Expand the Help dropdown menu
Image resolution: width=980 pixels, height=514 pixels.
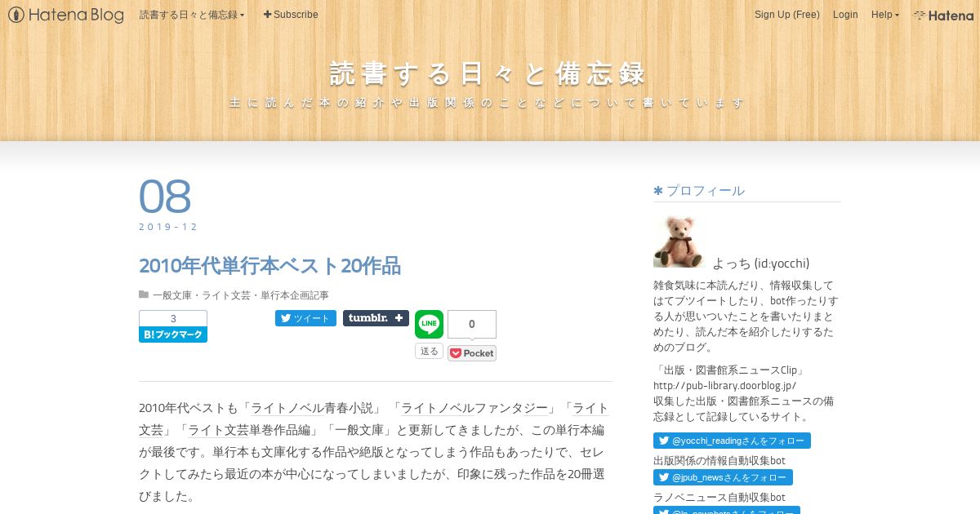tap(884, 15)
